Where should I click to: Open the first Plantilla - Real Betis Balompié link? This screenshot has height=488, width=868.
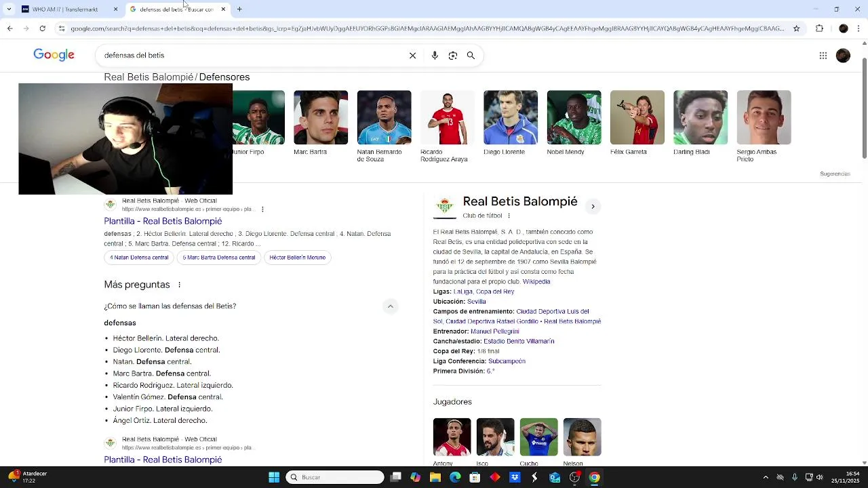tap(163, 221)
